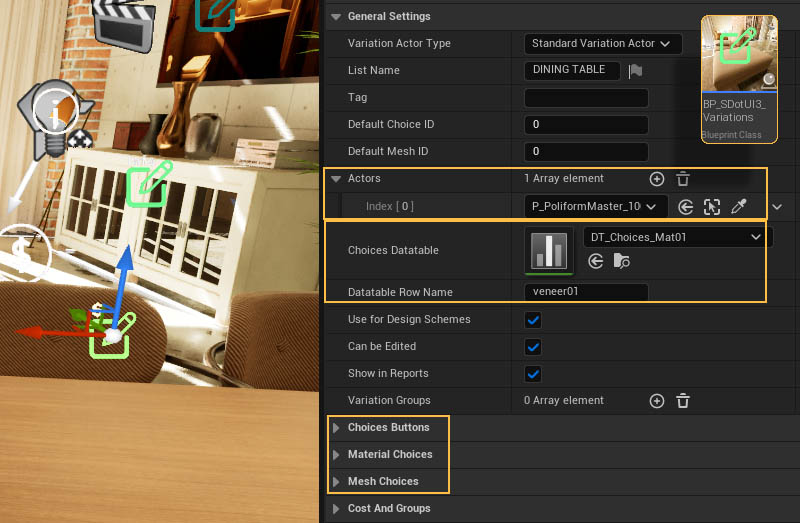The width and height of the screenshot is (800, 523).
Task: Use selected actor arrow for Index 0
Action: 686,206
